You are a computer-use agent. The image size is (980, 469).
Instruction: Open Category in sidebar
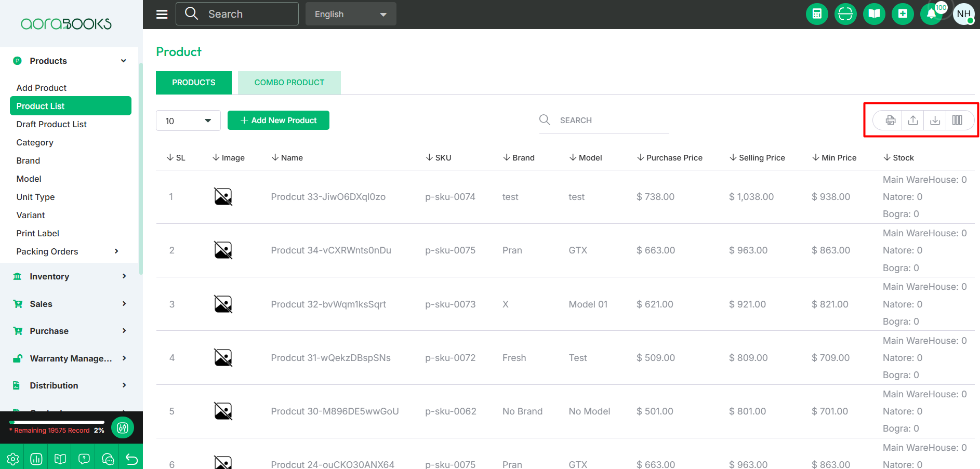(x=35, y=142)
